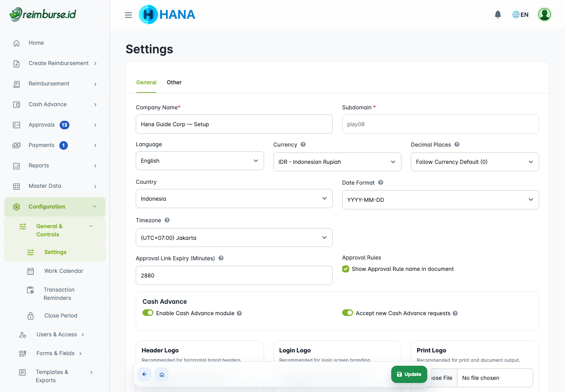565x392 pixels.
Task: Open the notifications bell icon
Action: pos(498,15)
